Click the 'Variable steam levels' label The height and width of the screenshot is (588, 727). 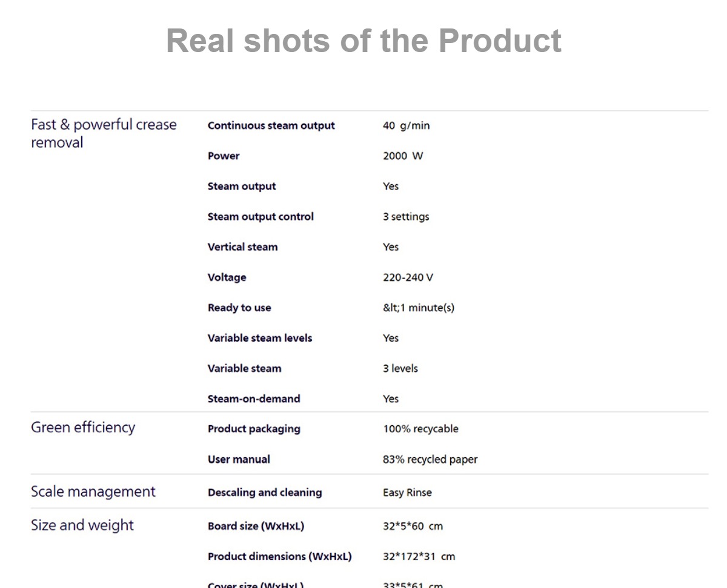(x=260, y=338)
